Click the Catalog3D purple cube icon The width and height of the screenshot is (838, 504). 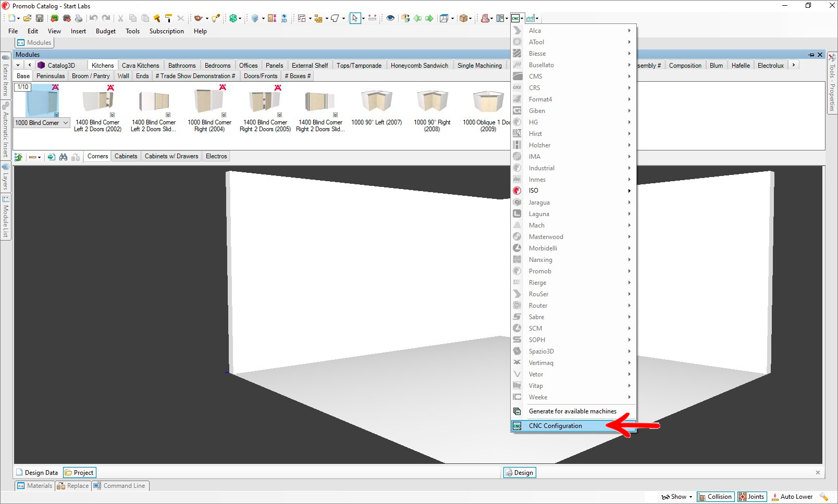tap(41, 65)
